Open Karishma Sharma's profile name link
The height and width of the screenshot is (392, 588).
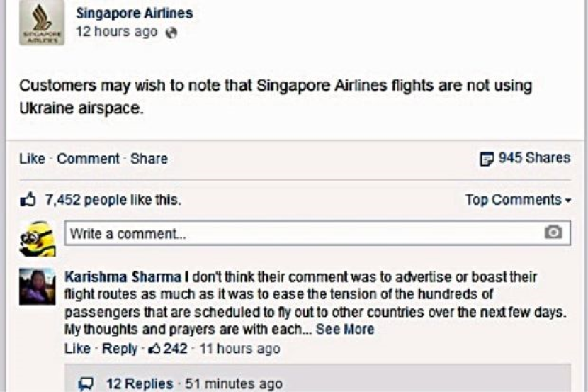coord(123,276)
